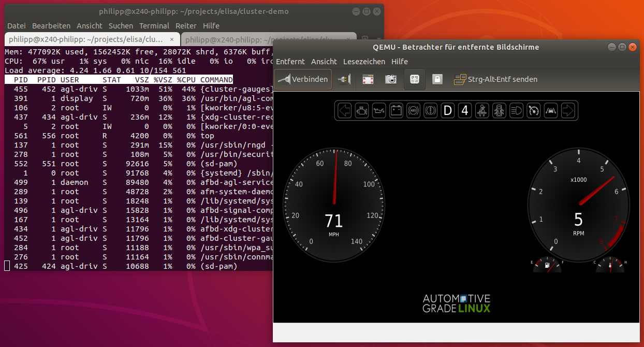Screen dimensions: 644x347
Task: Click the check engine warning indicator
Action: point(362,110)
